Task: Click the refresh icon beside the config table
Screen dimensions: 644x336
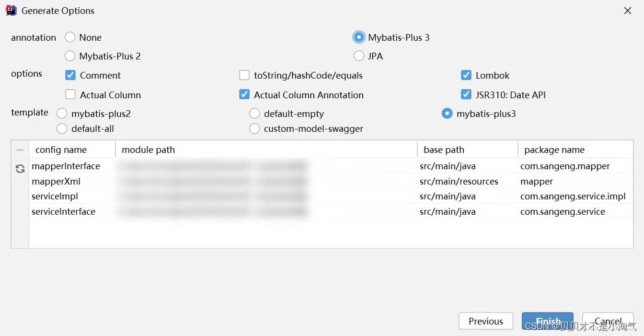Action: point(20,169)
